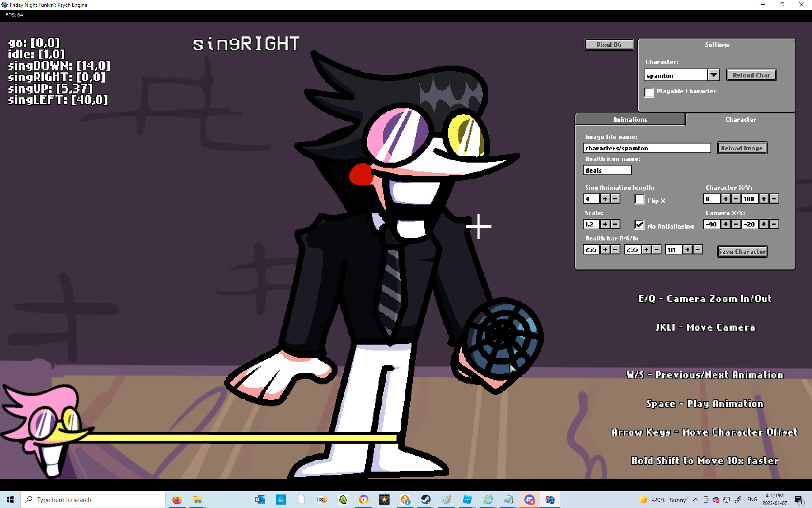812x508 pixels.
Task: Switch to the Animations tab
Action: tap(629, 119)
